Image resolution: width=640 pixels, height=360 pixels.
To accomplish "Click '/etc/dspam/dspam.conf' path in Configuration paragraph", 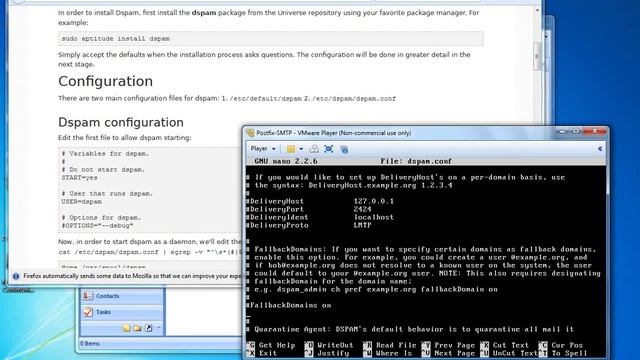I will [x=353, y=98].
